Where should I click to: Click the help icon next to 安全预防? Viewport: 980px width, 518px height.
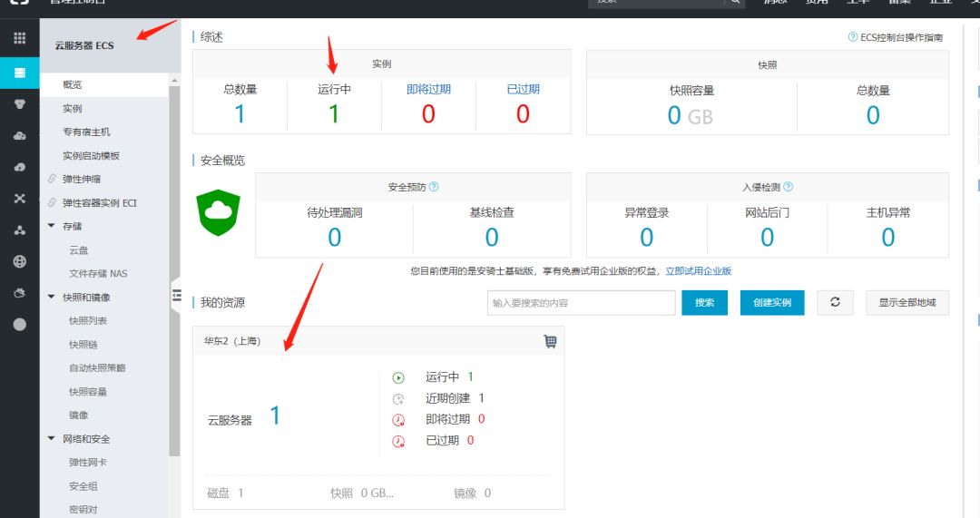pos(434,186)
